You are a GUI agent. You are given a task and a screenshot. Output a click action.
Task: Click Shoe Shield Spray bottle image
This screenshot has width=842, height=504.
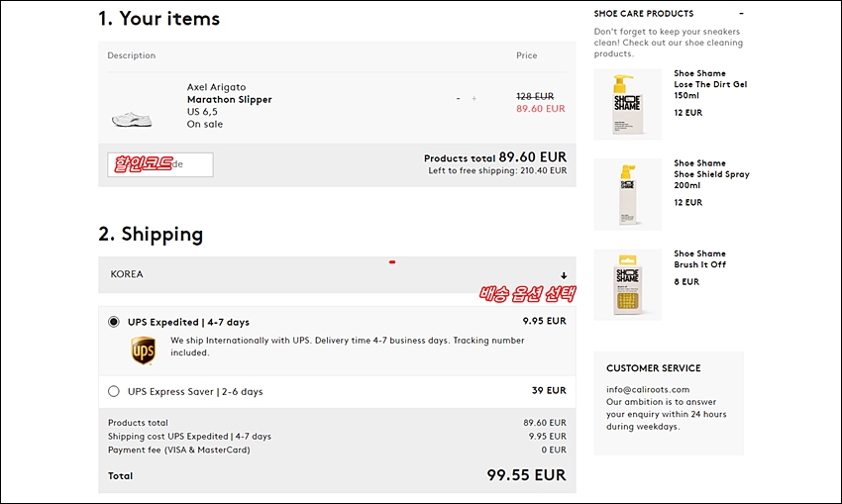point(626,194)
